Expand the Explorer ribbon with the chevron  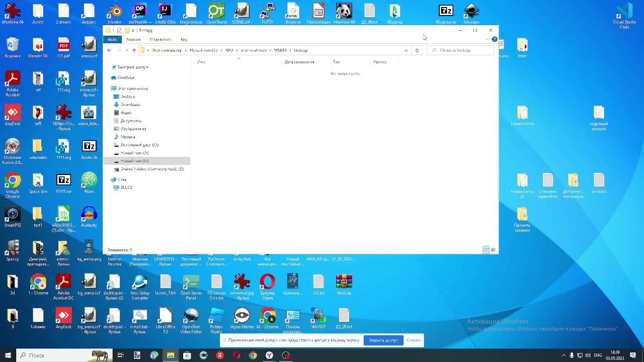(x=487, y=39)
